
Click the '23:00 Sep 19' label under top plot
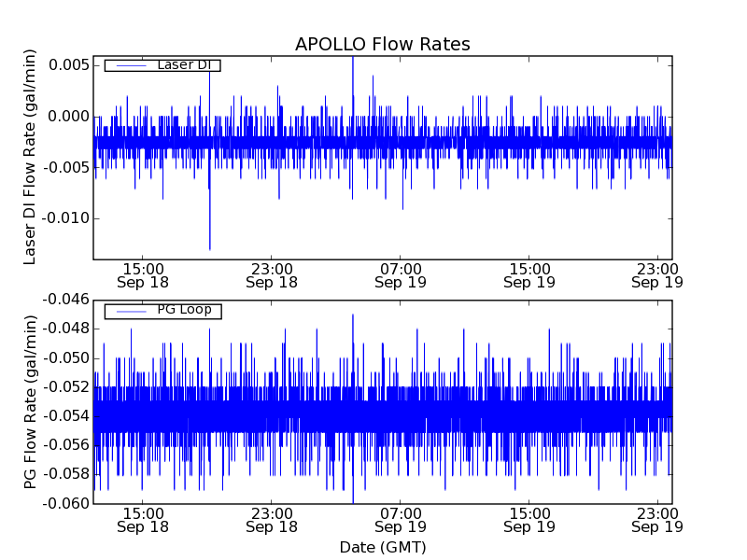657,275
